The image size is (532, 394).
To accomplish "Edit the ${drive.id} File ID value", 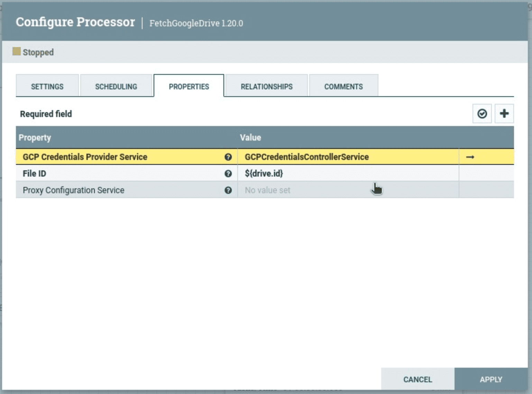I will point(348,173).
